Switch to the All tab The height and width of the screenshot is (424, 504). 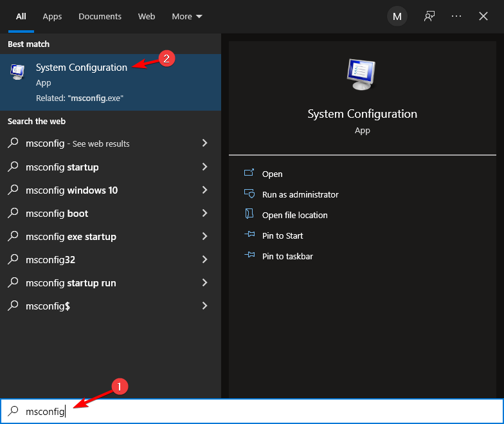click(x=21, y=17)
